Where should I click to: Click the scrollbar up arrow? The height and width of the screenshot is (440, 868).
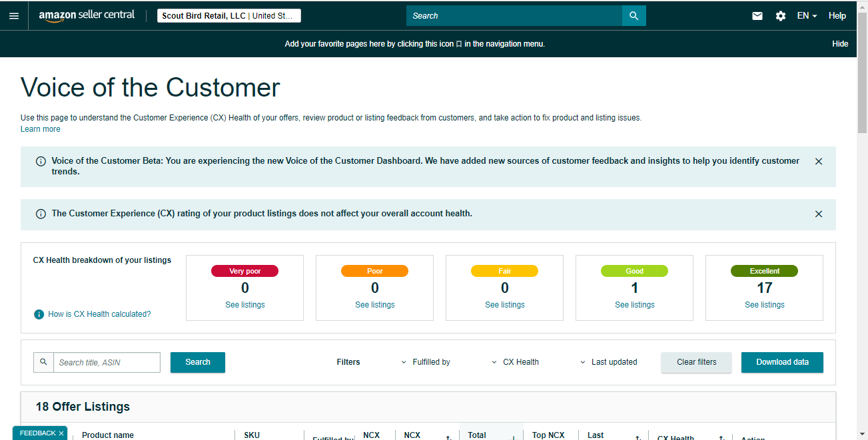(863, 5)
